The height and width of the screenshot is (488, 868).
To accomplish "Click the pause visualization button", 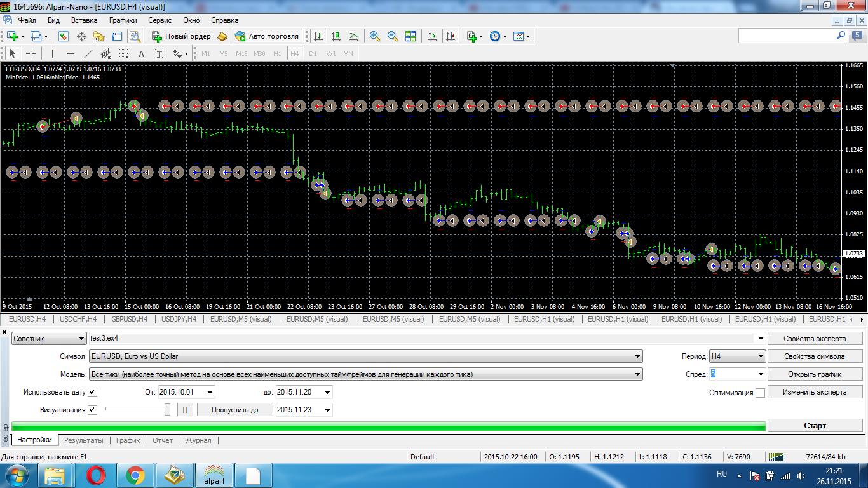I will [185, 410].
